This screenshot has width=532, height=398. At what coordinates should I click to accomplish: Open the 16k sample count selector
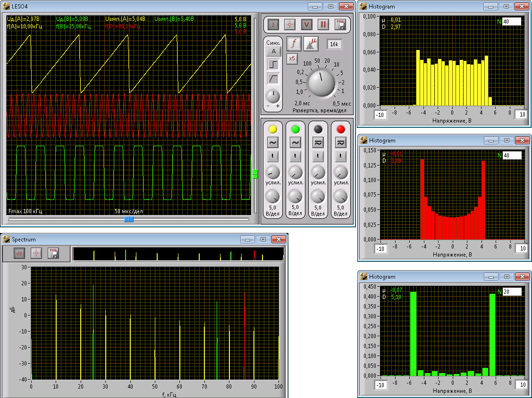pyautogui.click(x=334, y=44)
